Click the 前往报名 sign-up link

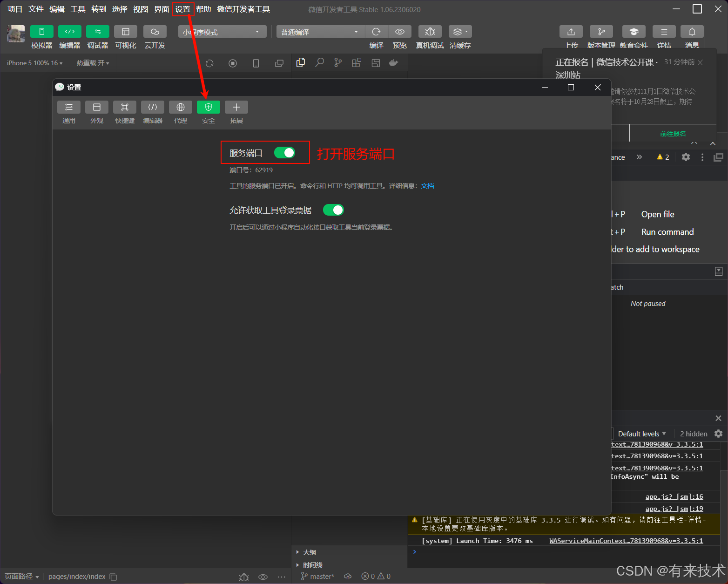coord(673,134)
